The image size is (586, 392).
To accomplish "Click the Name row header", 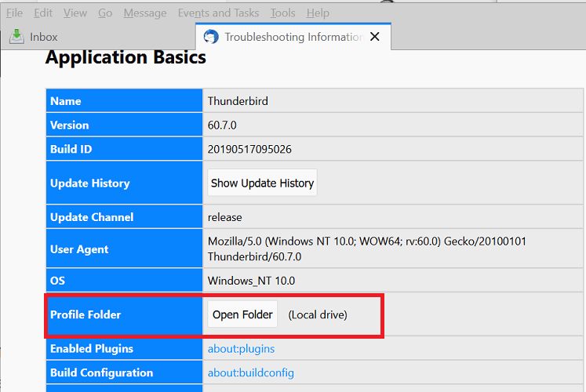I will tap(124, 101).
